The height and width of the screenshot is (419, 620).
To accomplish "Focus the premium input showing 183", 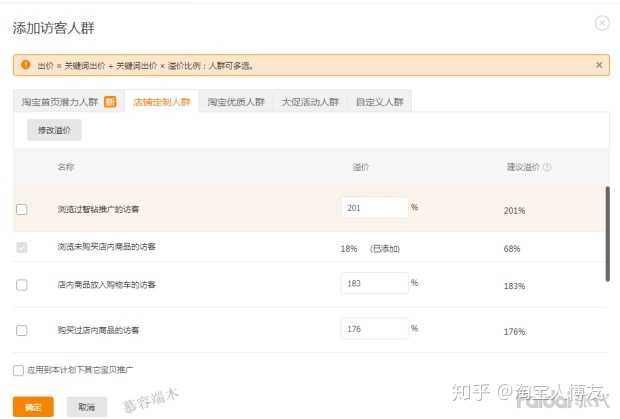I will (374, 284).
